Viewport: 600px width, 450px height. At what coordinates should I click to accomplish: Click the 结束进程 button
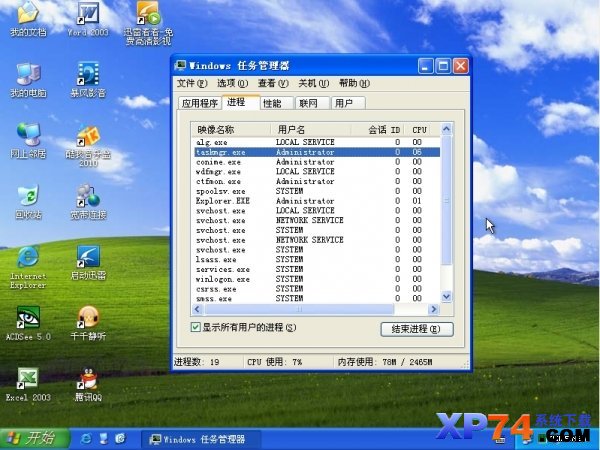click(417, 329)
